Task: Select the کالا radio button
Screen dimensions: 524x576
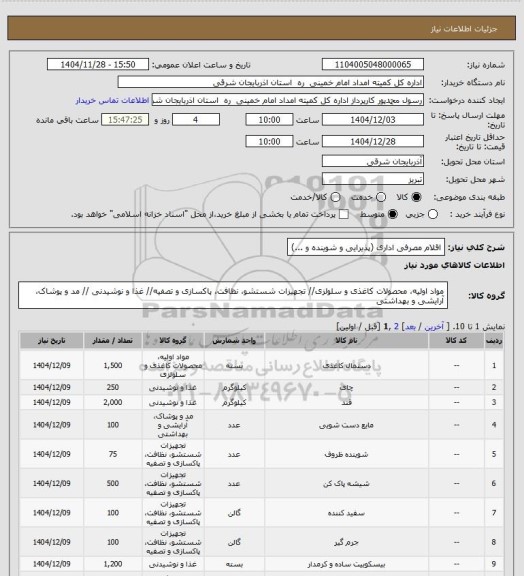Action: 416,197
